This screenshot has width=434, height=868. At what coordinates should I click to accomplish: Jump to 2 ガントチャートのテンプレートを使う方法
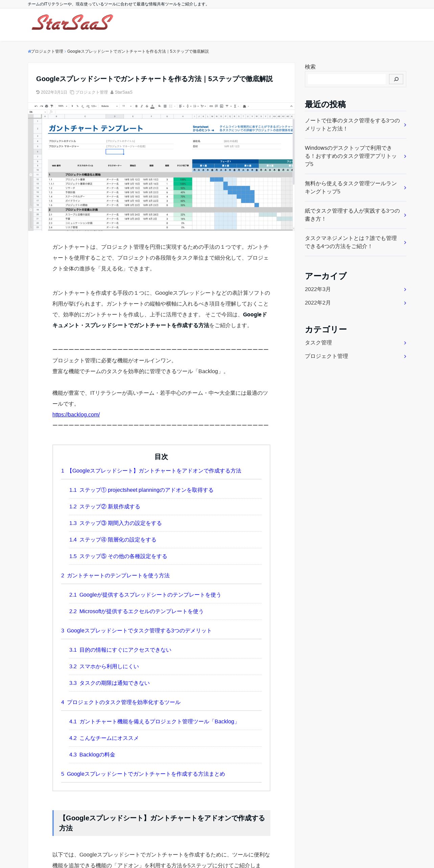pos(115,576)
